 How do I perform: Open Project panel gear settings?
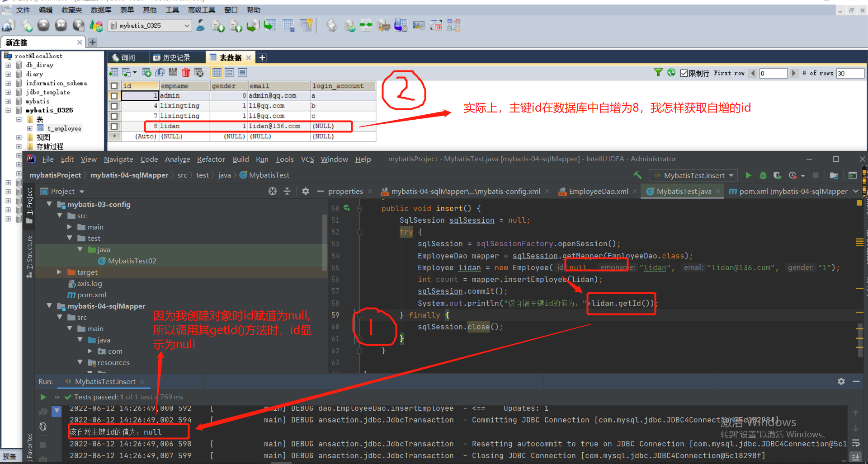pyautogui.click(x=306, y=191)
